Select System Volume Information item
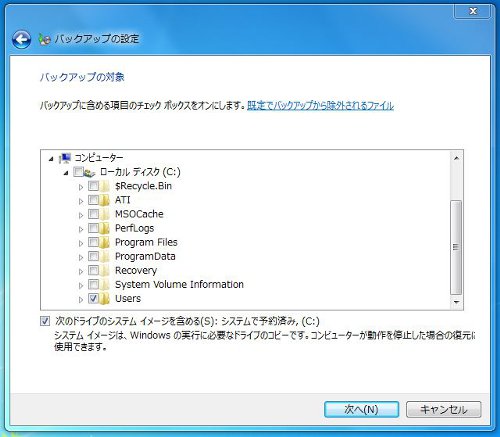500x437 pixels. click(179, 284)
